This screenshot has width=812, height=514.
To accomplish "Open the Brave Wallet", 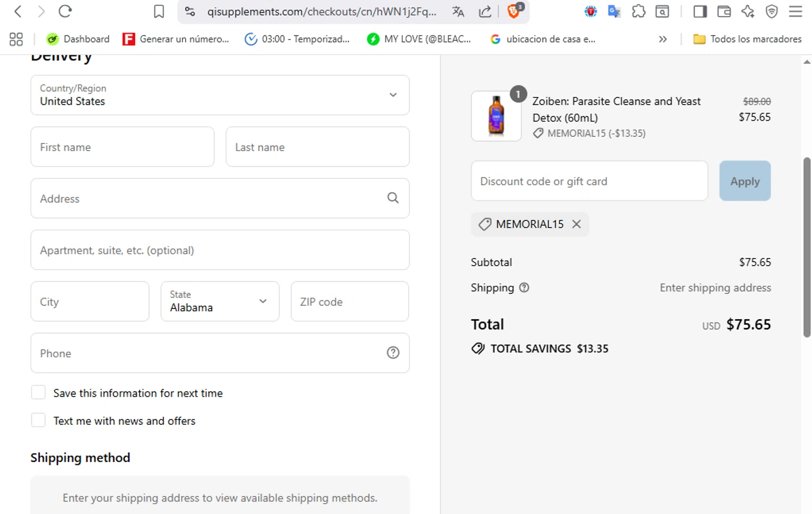I will (724, 11).
